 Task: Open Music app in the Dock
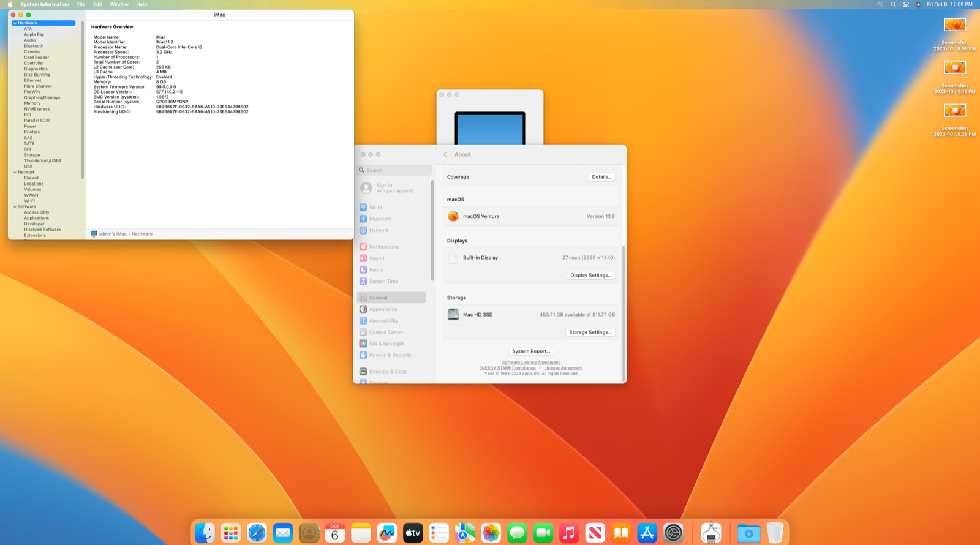pyautogui.click(x=569, y=533)
